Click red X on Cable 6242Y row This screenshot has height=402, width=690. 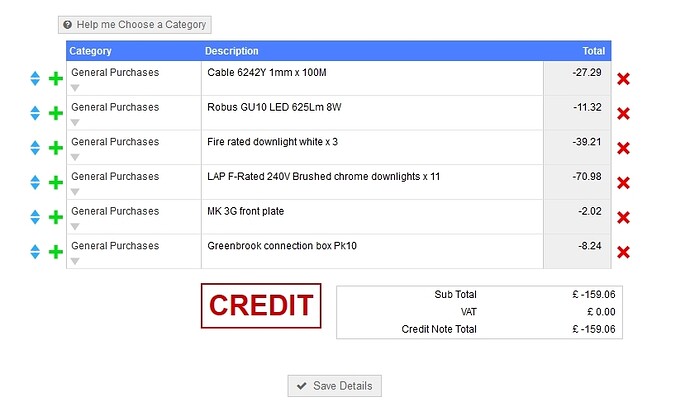point(623,79)
